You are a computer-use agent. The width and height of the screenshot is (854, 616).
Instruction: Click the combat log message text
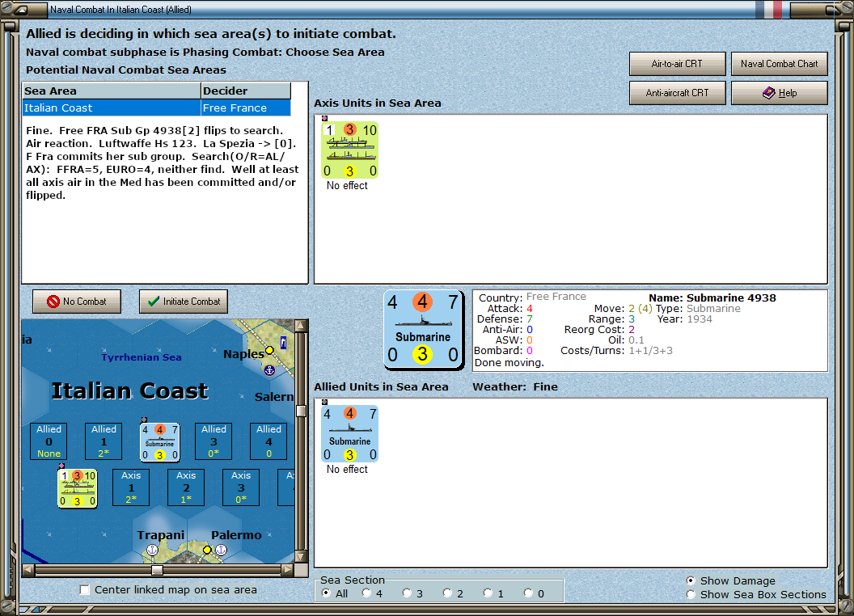[163, 162]
